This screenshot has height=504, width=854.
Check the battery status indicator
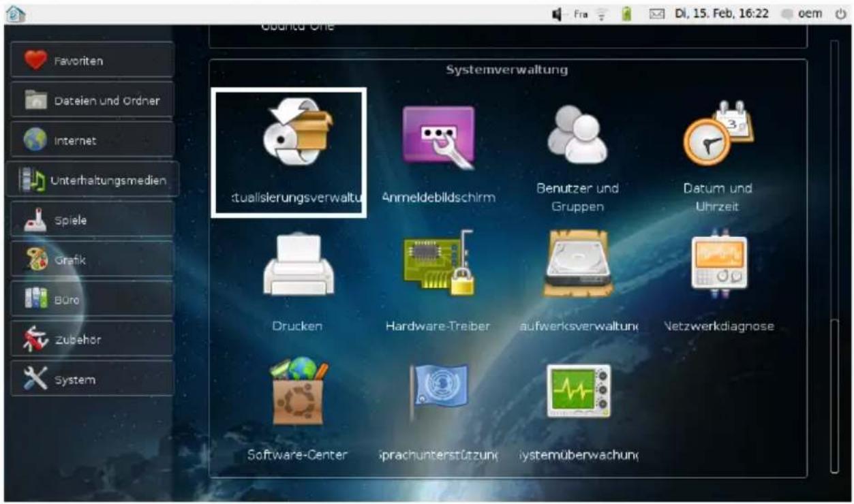pyautogui.click(x=626, y=13)
